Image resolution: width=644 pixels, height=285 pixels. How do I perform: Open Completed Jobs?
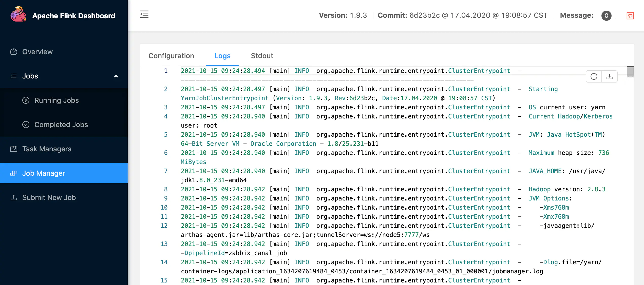[64, 125]
